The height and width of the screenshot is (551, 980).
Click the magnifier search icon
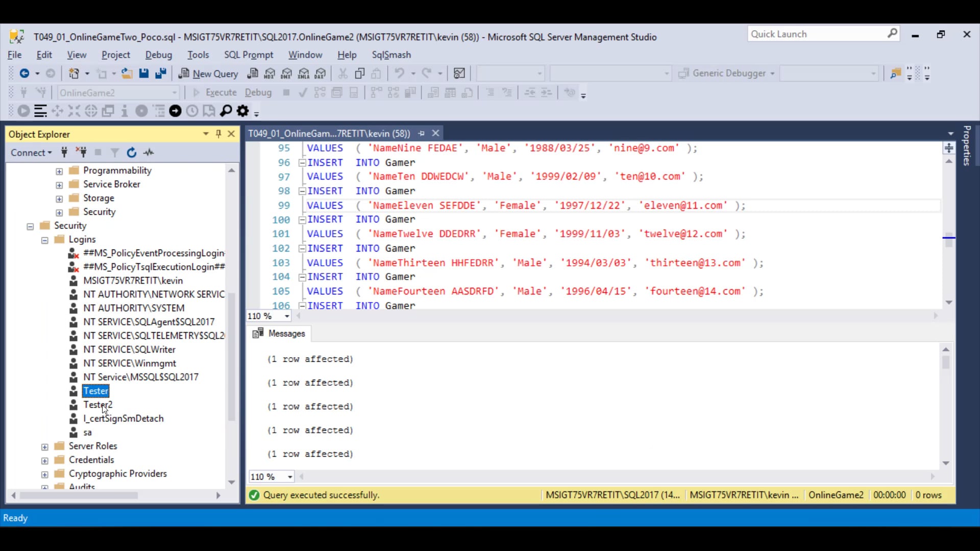click(226, 111)
